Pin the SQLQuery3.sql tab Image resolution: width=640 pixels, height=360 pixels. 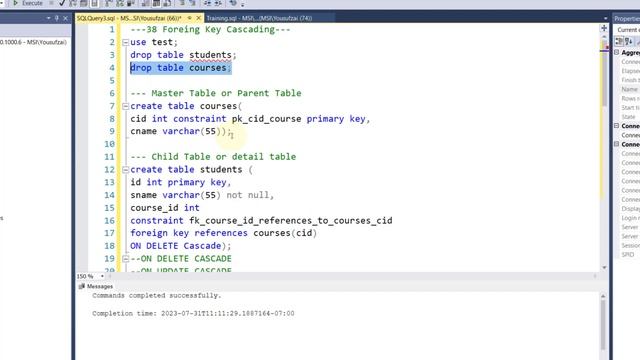tap(189, 18)
